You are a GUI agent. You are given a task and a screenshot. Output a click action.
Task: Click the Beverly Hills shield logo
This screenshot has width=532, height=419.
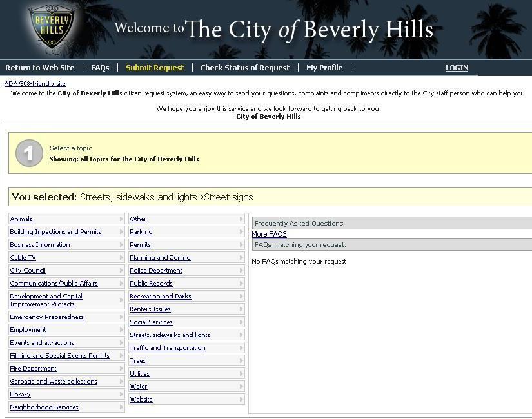tap(52, 28)
